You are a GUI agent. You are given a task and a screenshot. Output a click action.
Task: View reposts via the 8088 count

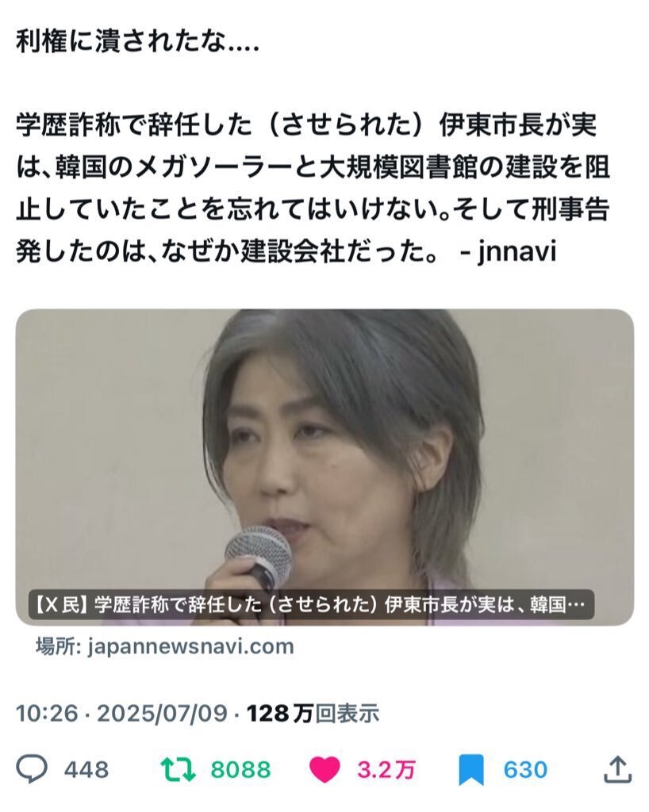[241, 769]
